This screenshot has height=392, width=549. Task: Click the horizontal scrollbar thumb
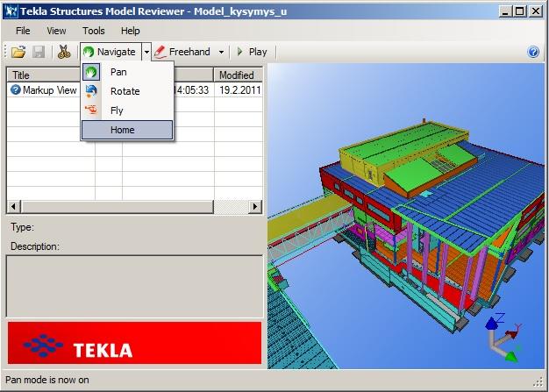pyautogui.click(x=117, y=206)
